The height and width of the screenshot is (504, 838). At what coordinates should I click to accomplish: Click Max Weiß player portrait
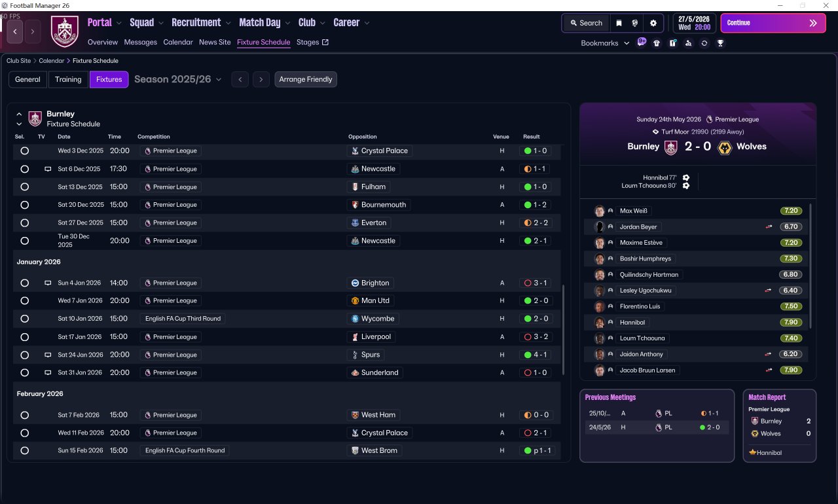599,211
